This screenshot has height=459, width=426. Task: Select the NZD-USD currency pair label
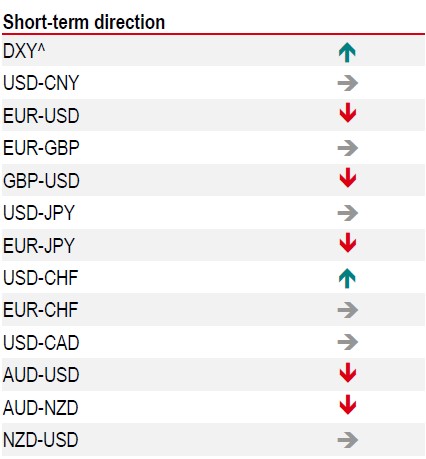(41, 440)
